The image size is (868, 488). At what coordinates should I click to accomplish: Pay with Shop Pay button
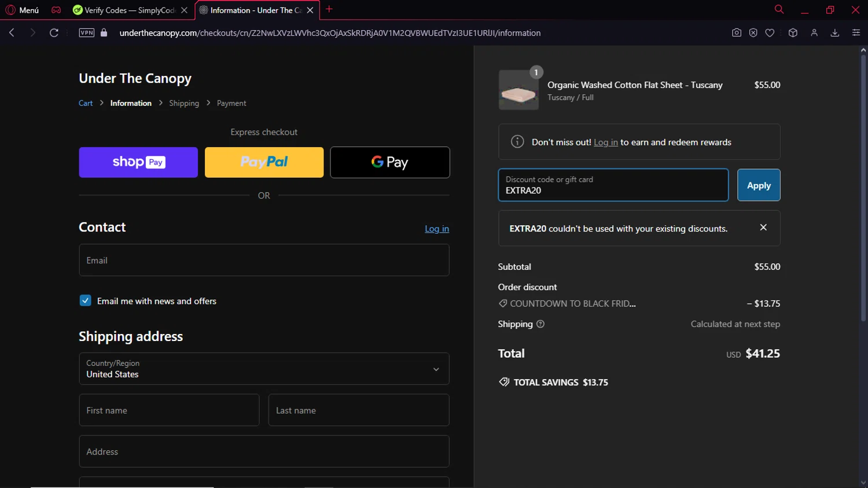pyautogui.click(x=138, y=162)
